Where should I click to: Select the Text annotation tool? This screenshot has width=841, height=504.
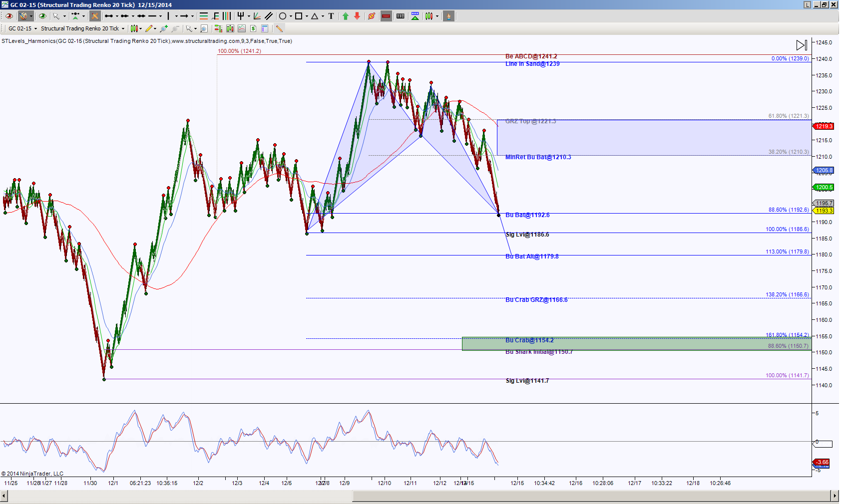[331, 16]
